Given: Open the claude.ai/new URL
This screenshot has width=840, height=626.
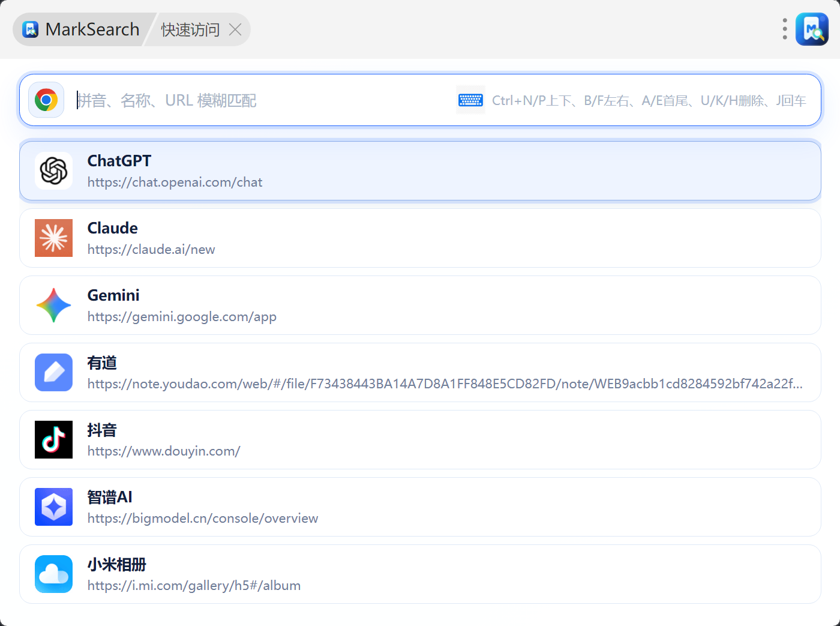Looking at the screenshot, I should click(x=151, y=250).
